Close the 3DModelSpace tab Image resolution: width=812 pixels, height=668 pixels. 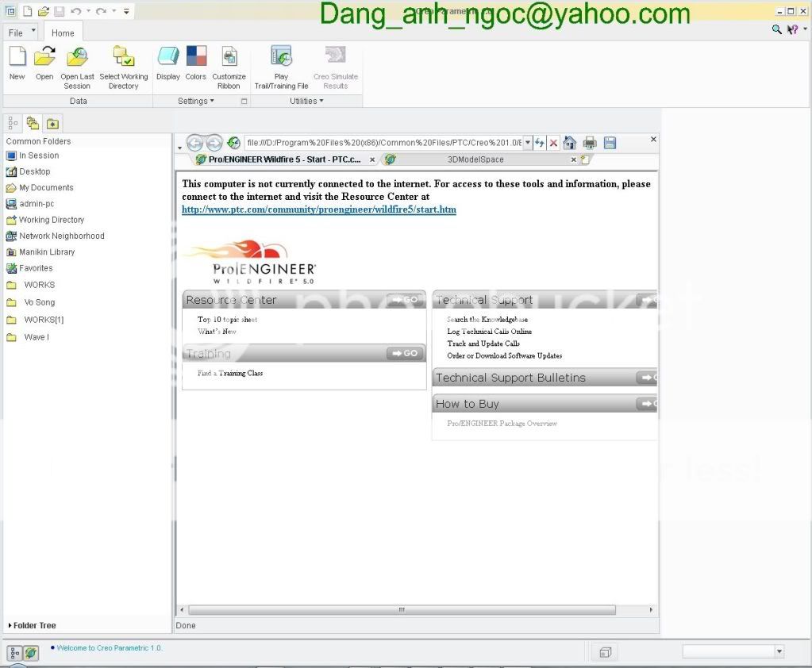point(574,160)
